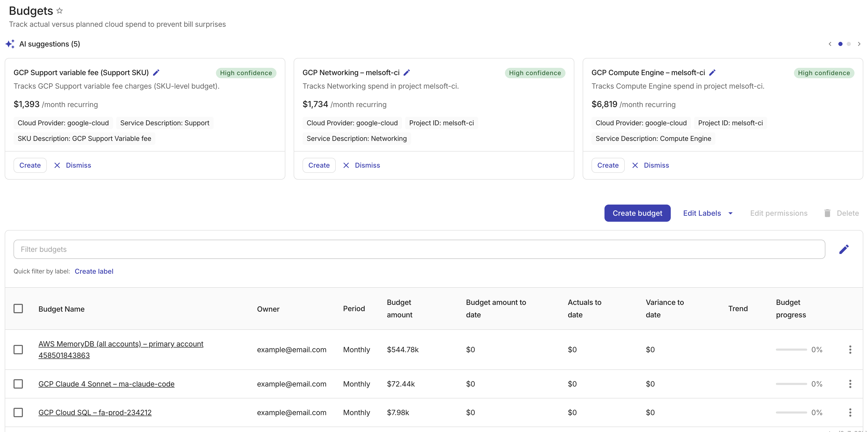Open the AWS MemoryDB primary account budget

pos(121,349)
